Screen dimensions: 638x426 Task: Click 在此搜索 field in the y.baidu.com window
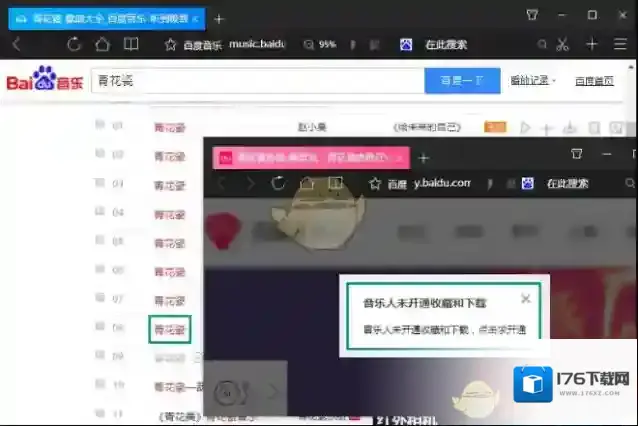(568, 184)
